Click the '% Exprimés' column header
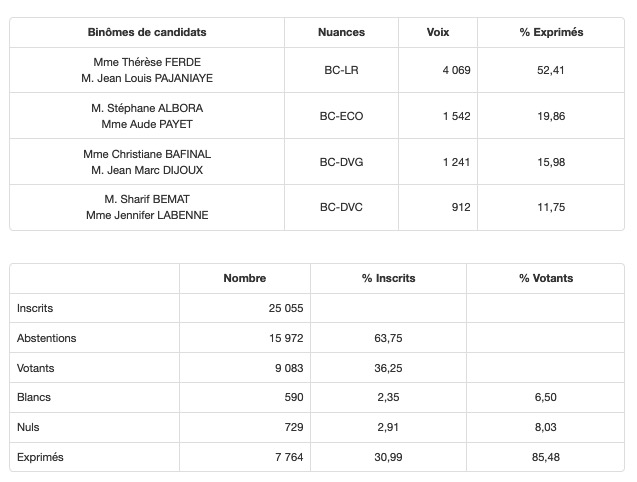Screen dimensions: 637x482 tap(551, 32)
